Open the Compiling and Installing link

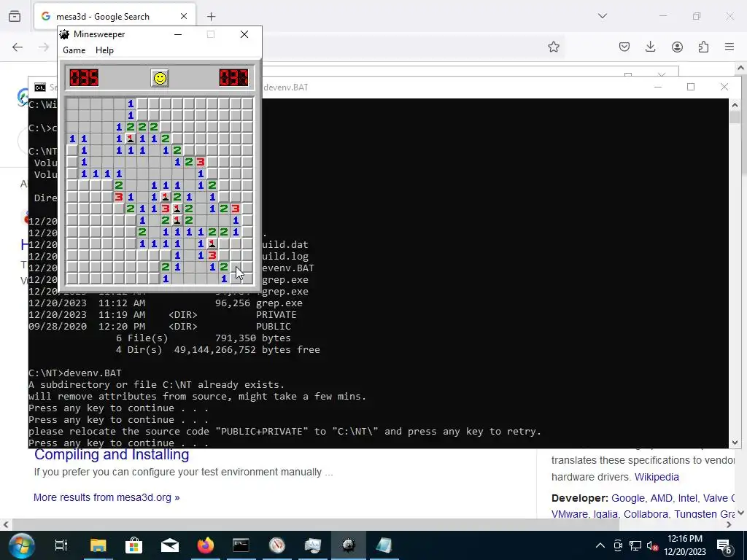click(x=112, y=454)
